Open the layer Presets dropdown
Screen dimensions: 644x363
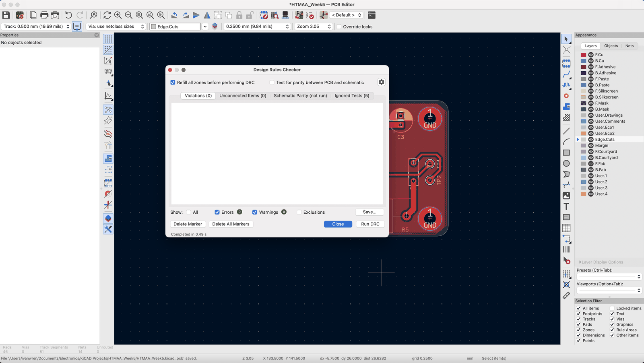(x=609, y=276)
